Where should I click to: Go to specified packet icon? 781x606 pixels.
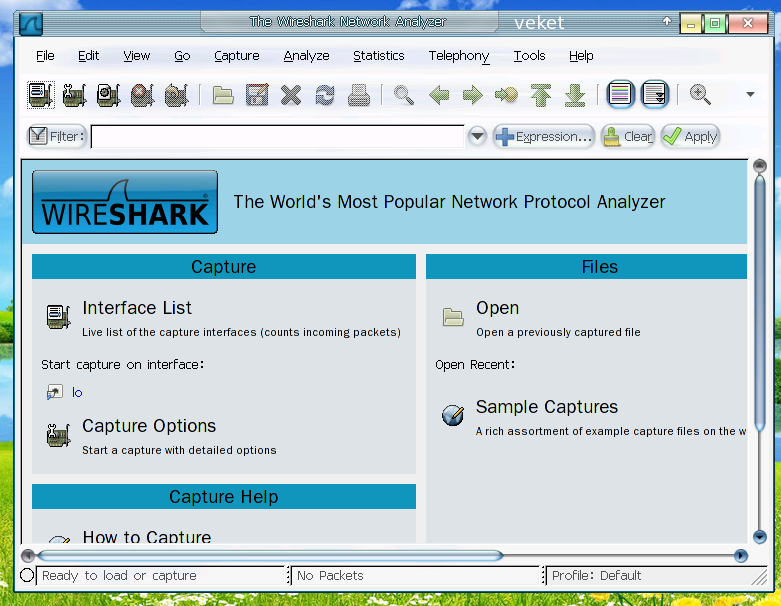pos(507,95)
